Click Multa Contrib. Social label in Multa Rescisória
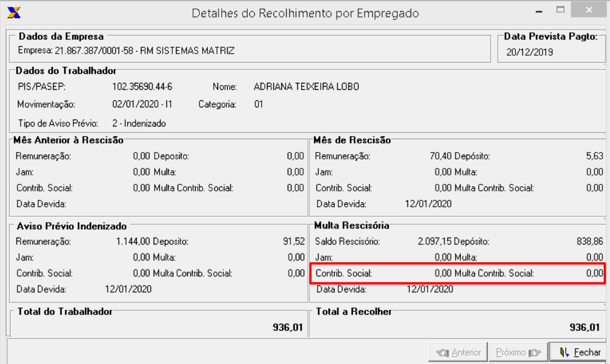The height and width of the screenshot is (364, 610). coord(494,273)
